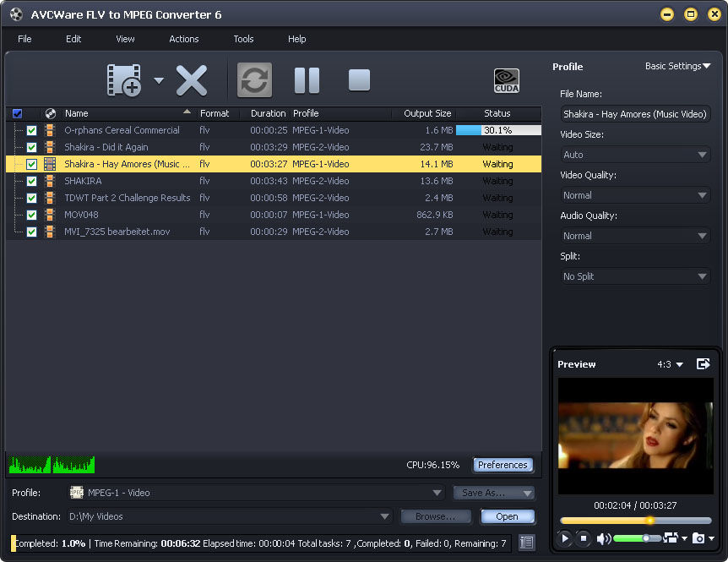Screen dimensions: 728x562
Task: Click the film icon for MVI_7325 bearbeitet.mov
Action: [x=50, y=232]
